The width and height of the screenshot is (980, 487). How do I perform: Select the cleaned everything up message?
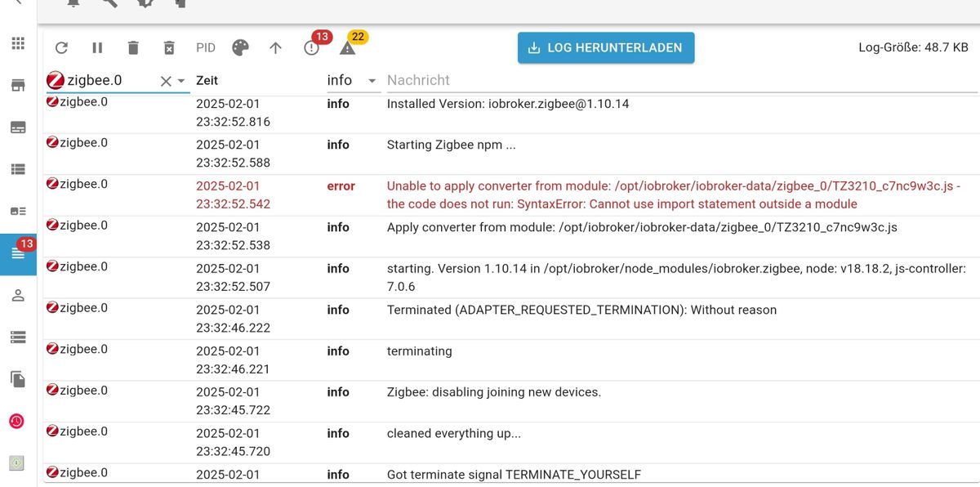[x=454, y=433]
